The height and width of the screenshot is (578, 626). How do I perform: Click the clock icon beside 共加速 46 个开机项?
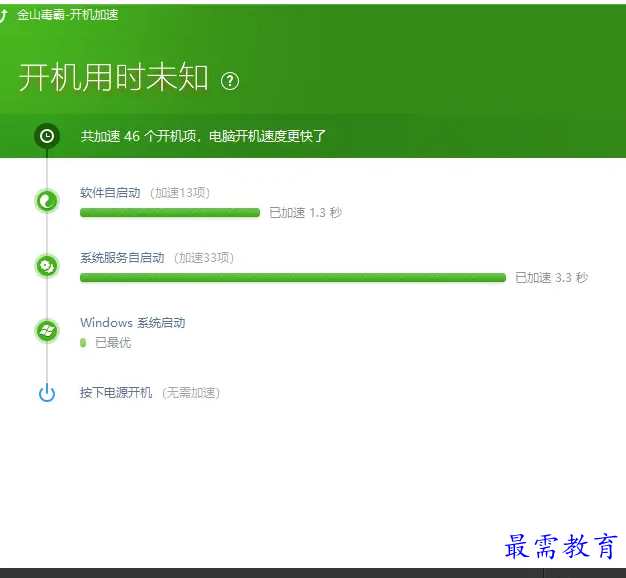[x=47, y=136]
